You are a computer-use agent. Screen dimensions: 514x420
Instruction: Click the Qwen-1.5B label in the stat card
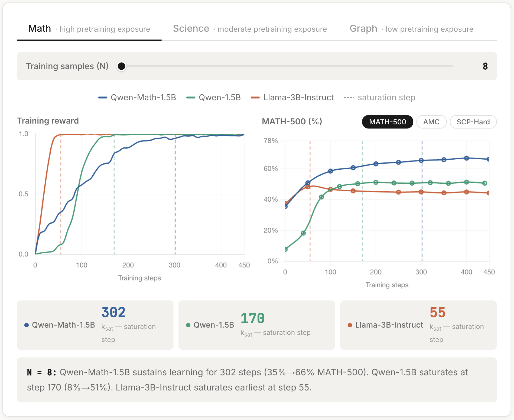tap(214, 325)
